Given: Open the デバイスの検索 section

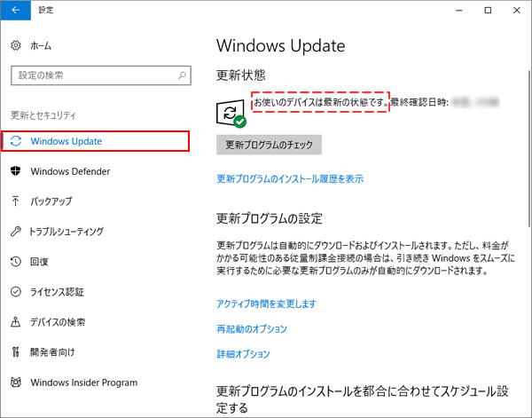Looking at the screenshot, I should tap(58, 322).
